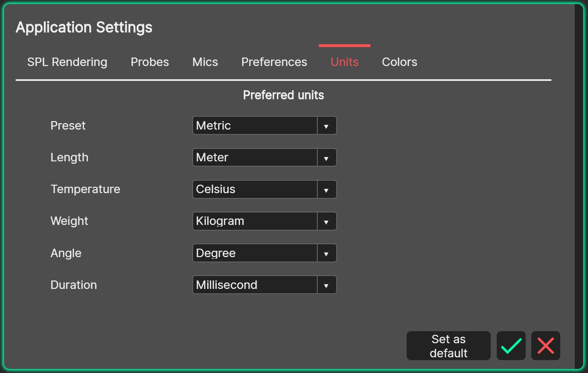Image resolution: width=588 pixels, height=373 pixels.
Task: Open the Duration dropdown showing Millisecond
Action: (x=255, y=284)
